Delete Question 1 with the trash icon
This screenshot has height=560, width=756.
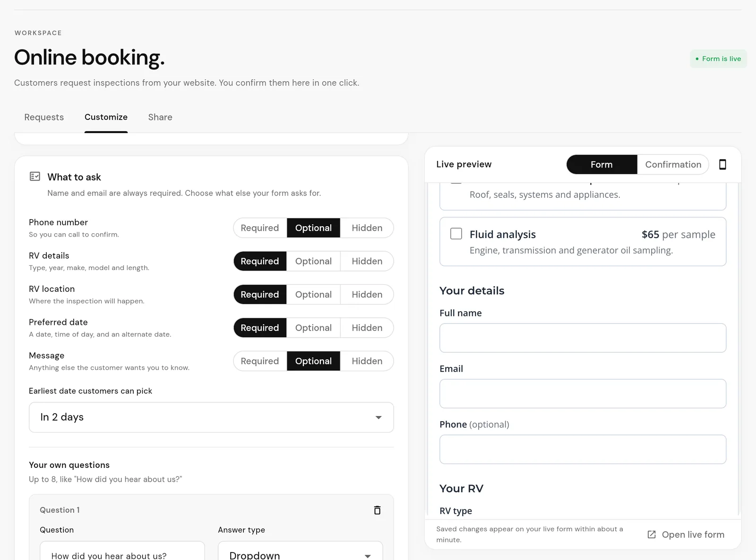[x=377, y=510]
